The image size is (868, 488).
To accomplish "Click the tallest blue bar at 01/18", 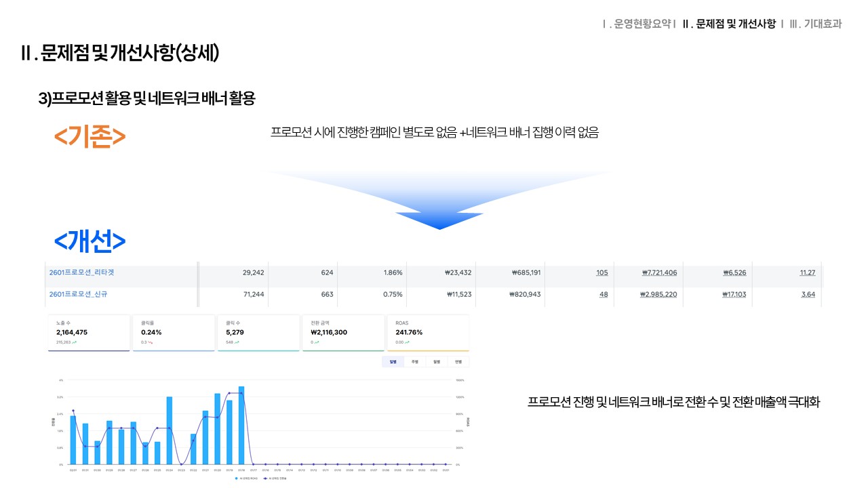I will (x=241, y=426).
